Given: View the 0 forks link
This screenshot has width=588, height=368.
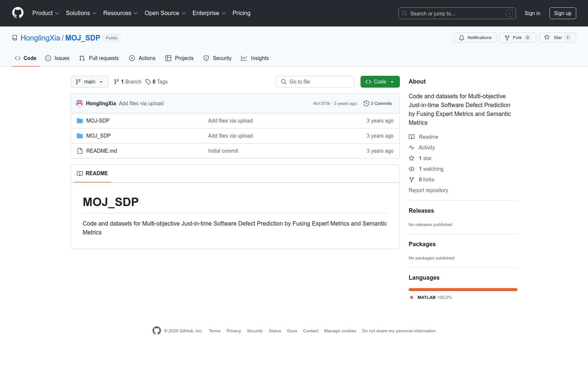Looking at the screenshot, I should coord(422,180).
